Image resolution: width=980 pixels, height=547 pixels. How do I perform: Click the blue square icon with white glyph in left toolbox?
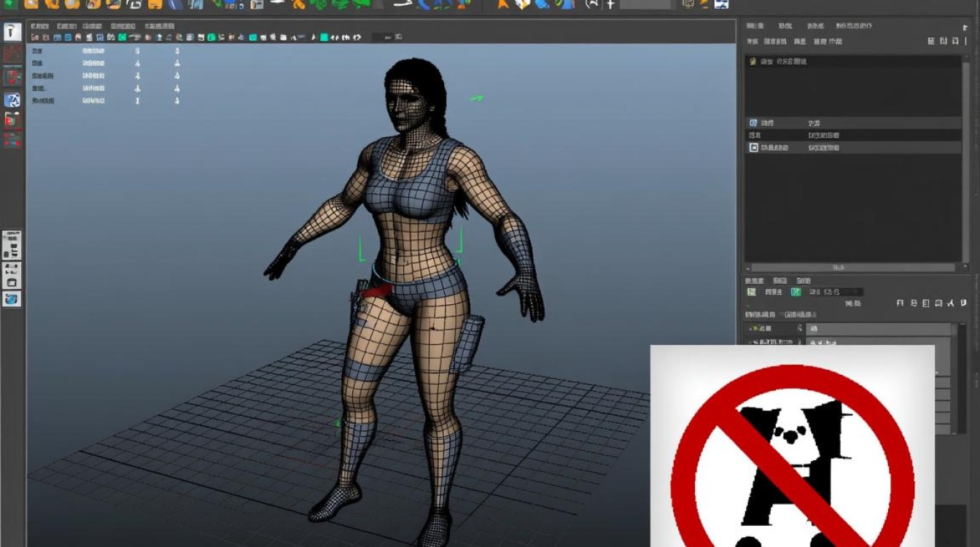12,100
